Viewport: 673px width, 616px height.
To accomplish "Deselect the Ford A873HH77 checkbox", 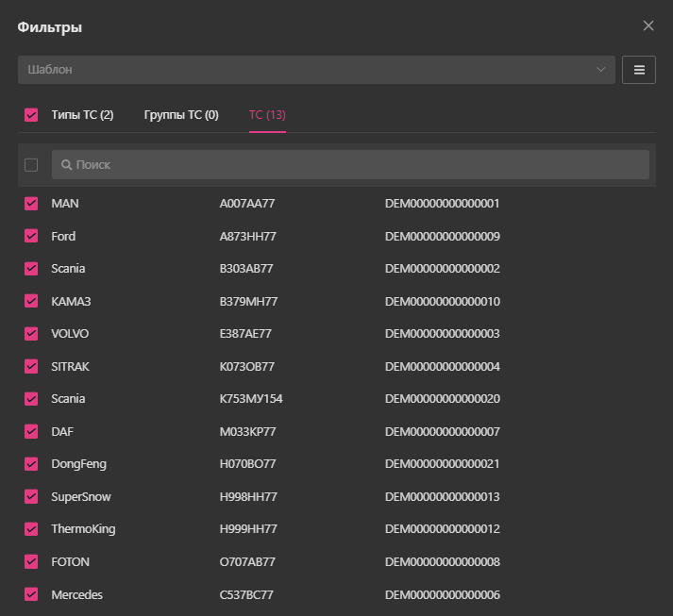I will (31, 236).
